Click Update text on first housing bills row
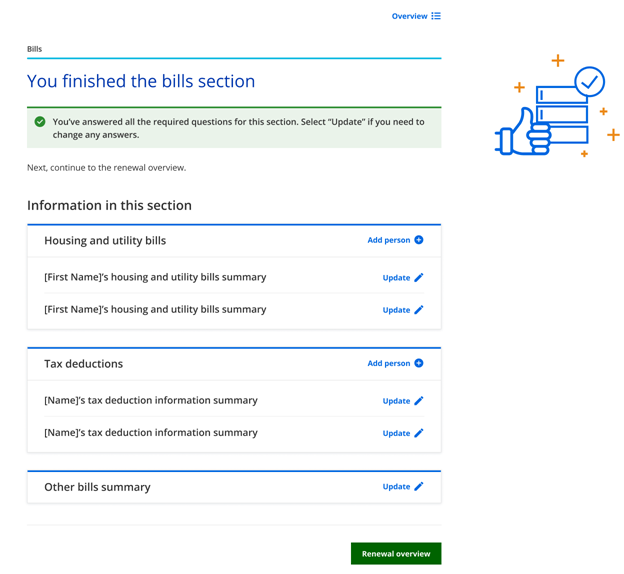Screen dimensions: 624x574 tap(396, 278)
